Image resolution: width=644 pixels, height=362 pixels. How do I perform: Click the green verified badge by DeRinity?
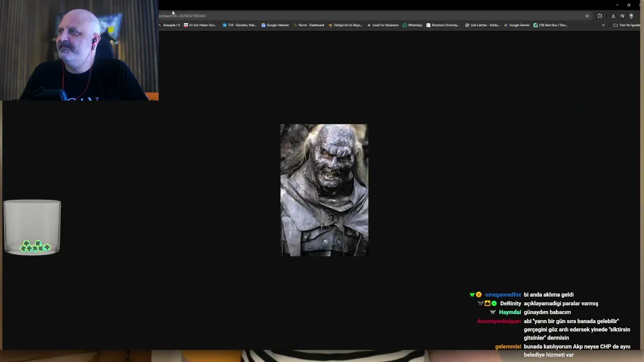pyautogui.click(x=494, y=304)
